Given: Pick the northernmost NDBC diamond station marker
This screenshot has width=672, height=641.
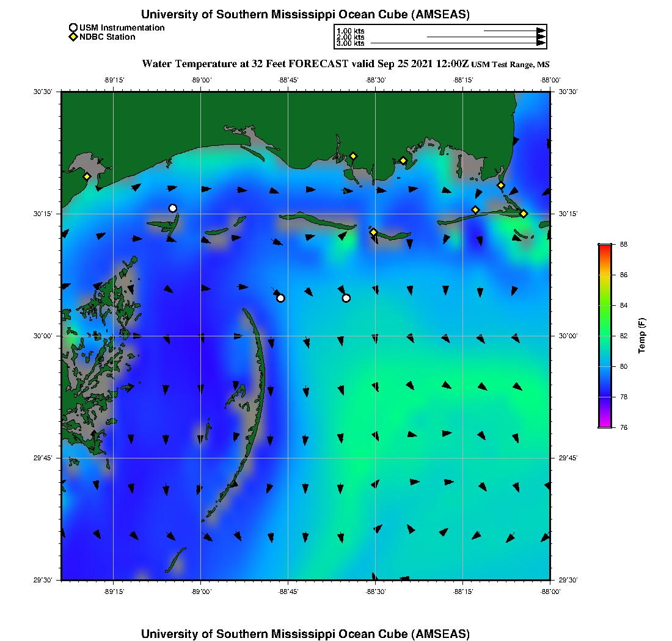Looking at the screenshot, I should 353,156.
